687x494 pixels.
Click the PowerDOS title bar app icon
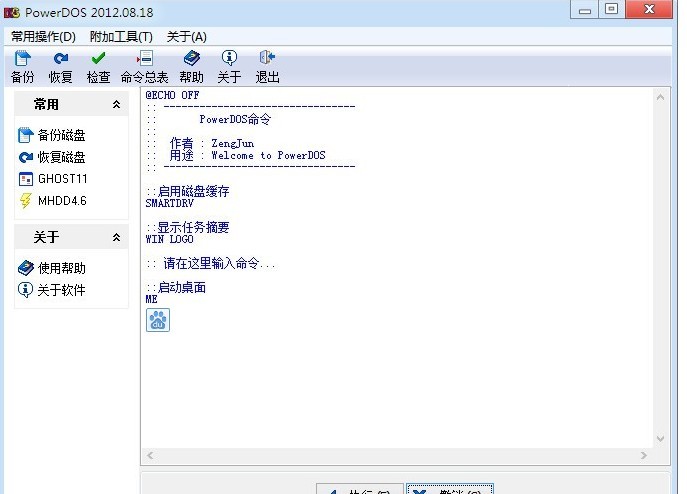(x=12, y=12)
